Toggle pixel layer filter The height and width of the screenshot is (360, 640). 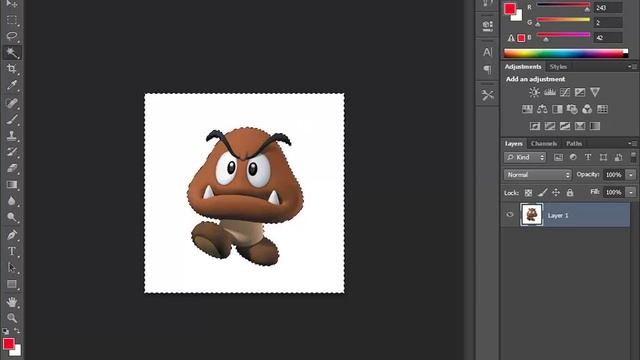point(558,158)
